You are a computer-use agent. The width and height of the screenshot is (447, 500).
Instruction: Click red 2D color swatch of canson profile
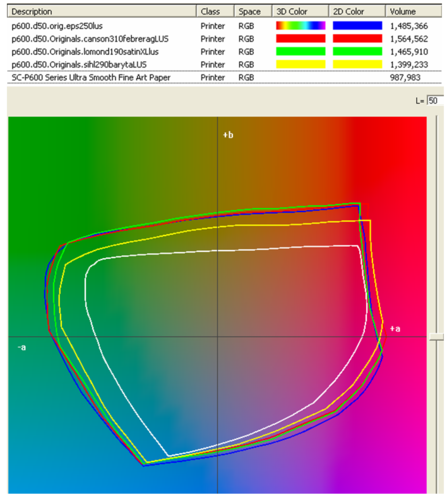[357, 39]
